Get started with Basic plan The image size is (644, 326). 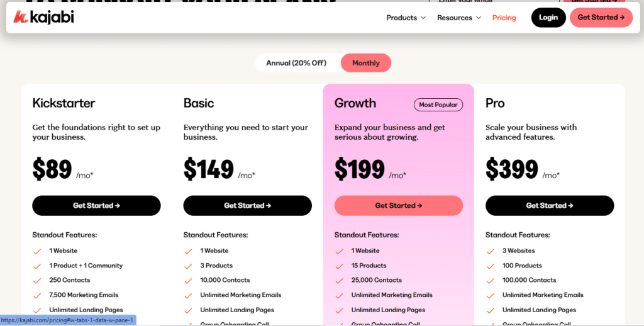click(247, 206)
